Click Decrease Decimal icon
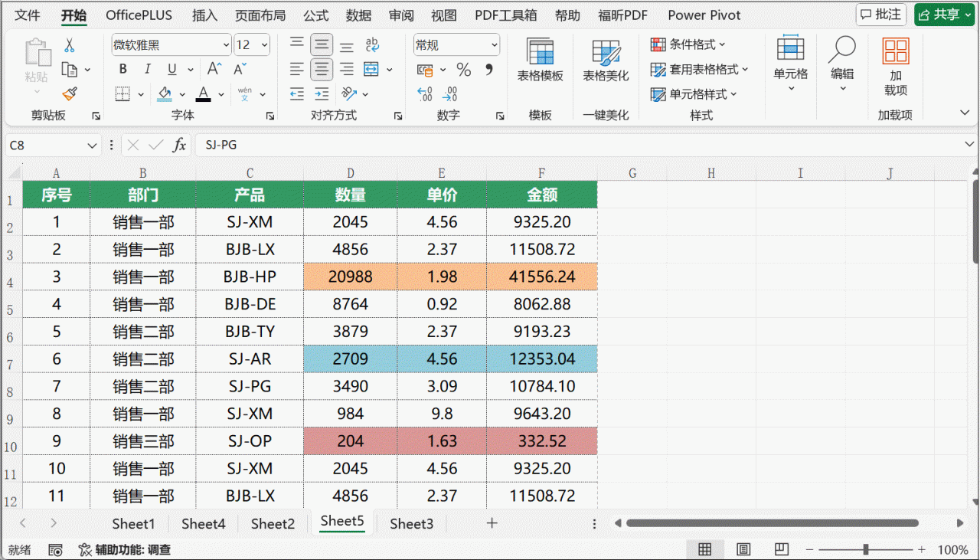Screen dimensions: 980x560 451,94
